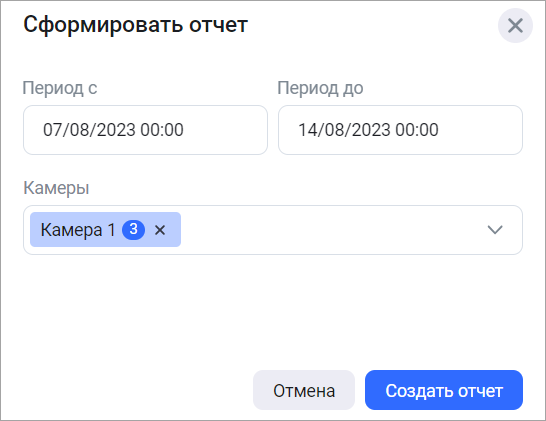
Task: Click the Период до date field
Action: 400,130
